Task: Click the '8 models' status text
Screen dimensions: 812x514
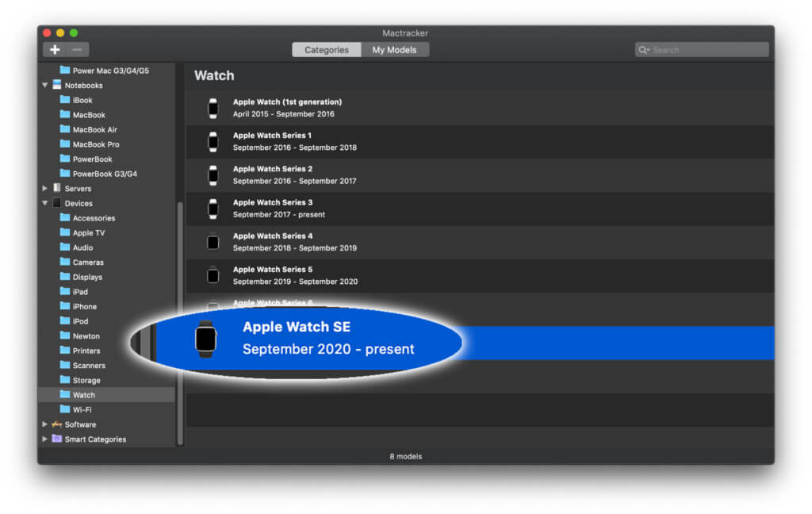Action: pyautogui.click(x=405, y=456)
